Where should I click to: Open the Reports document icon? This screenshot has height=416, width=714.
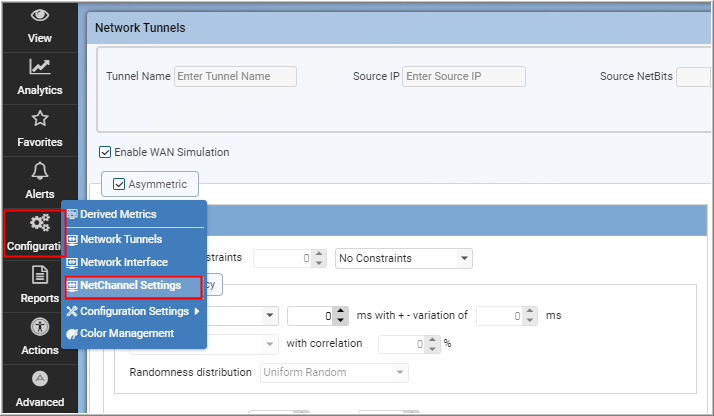(40, 275)
